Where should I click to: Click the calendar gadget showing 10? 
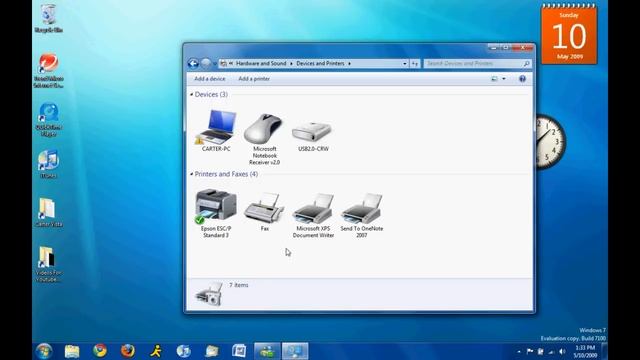point(569,35)
